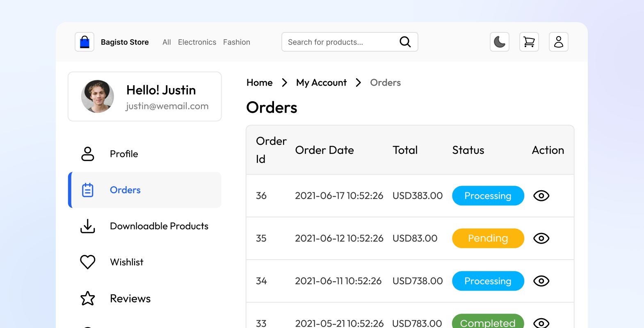644x328 pixels.
Task: Click the Orders clipboard icon in the sidebar
Action: [88, 190]
